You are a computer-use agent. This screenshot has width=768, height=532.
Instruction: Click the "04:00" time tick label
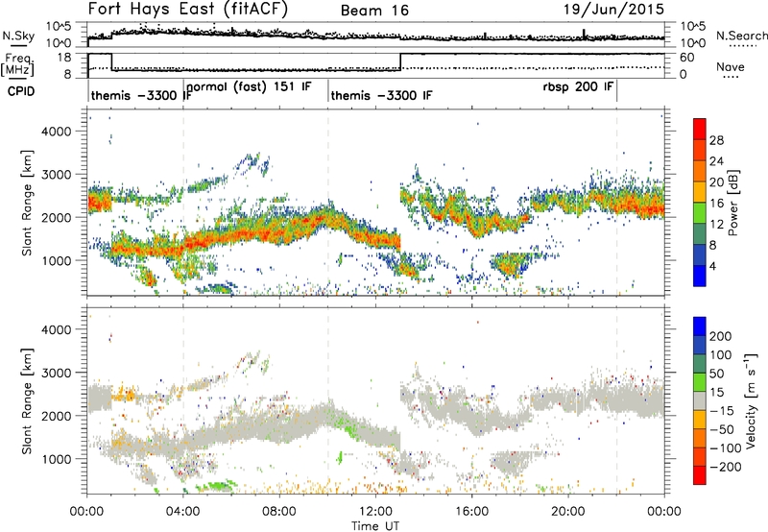183,512
